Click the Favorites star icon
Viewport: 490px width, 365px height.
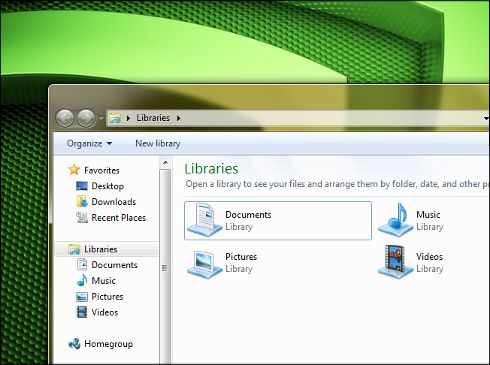tap(74, 170)
